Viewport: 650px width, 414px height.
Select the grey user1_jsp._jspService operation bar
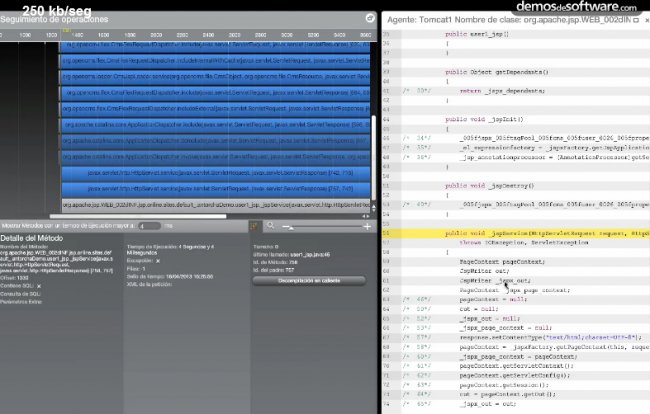[x=216, y=205]
